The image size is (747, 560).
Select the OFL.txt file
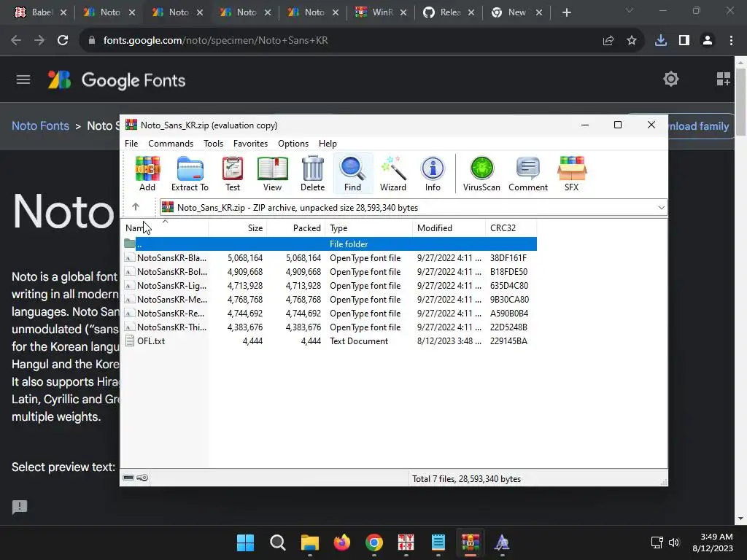330,341
